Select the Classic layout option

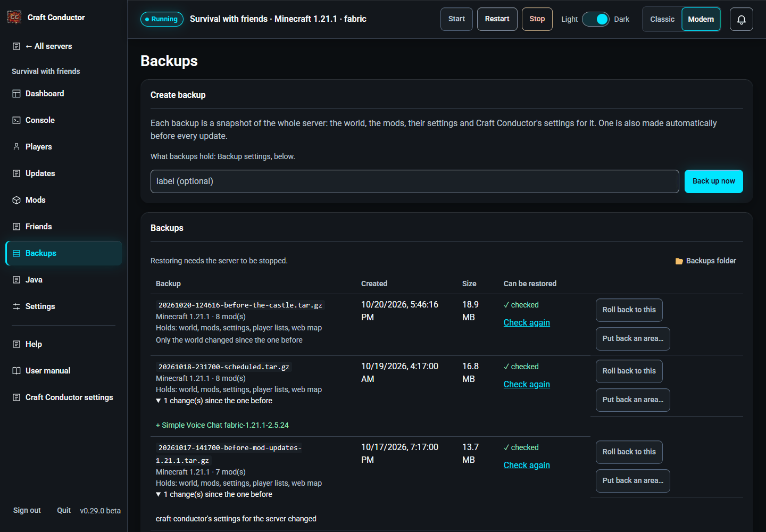[662, 19]
